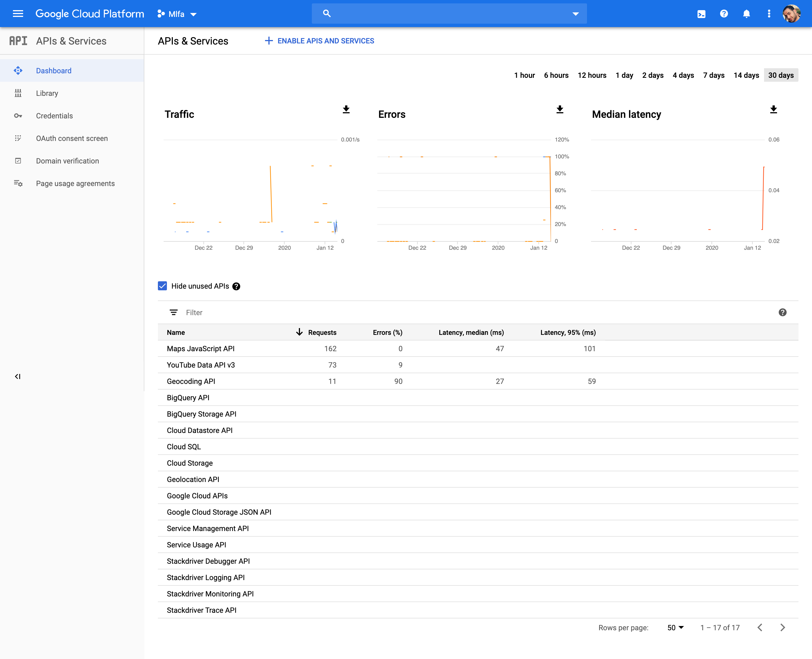Click Enable APIs and Services

coord(319,41)
